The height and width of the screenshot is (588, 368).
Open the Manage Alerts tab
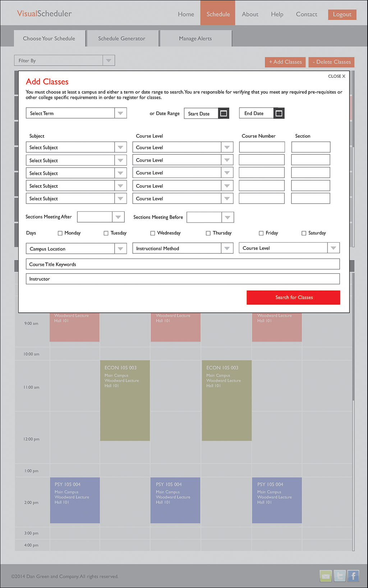click(195, 38)
